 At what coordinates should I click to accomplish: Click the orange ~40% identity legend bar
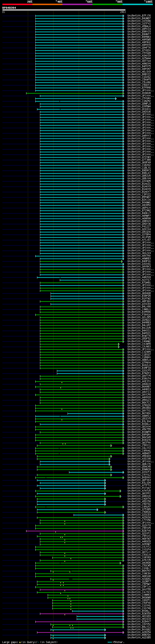pyautogui.click(x=47, y=4)
